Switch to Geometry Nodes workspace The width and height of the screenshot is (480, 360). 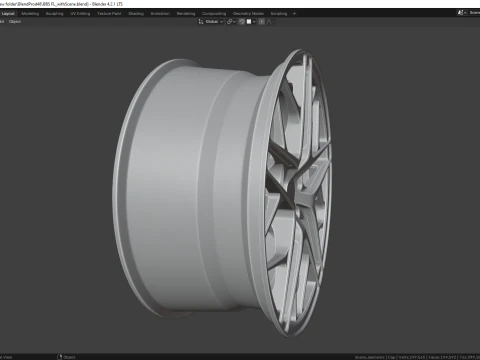248,14
